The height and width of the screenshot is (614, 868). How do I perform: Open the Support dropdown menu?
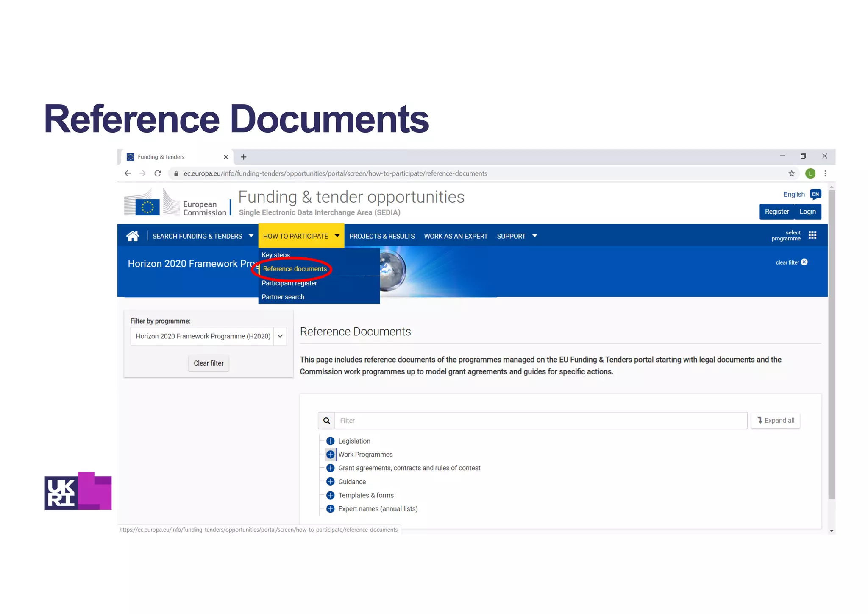click(517, 236)
